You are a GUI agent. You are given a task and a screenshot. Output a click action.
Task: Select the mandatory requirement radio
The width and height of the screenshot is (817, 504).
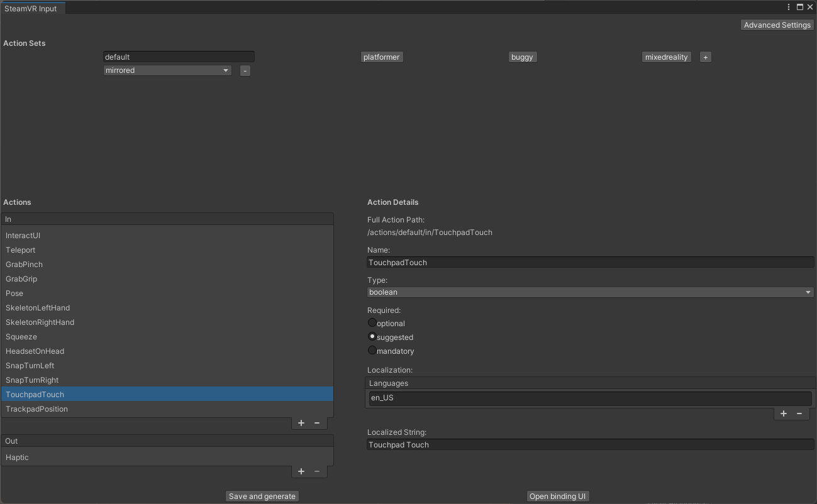coord(372,351)
